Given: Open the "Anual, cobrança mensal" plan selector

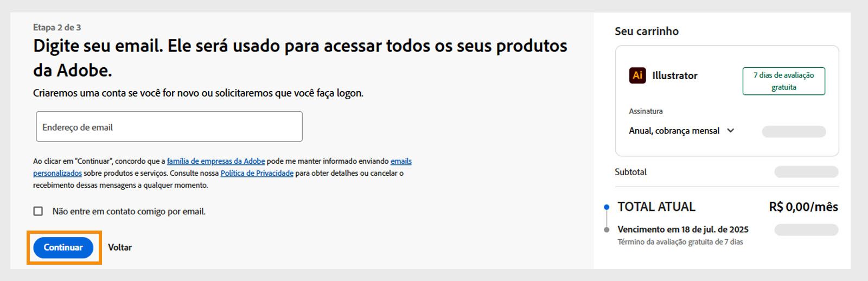Looking at the screenshot, I should click(674, 131).
